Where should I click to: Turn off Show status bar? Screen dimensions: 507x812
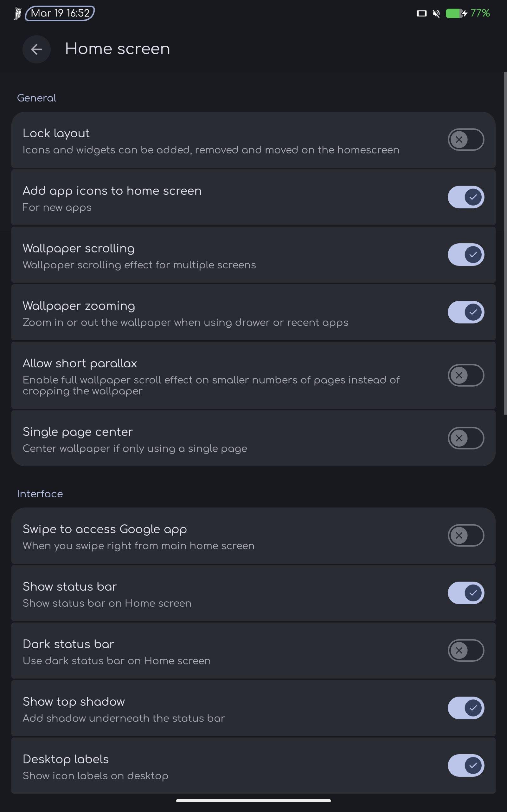[466, 593]
